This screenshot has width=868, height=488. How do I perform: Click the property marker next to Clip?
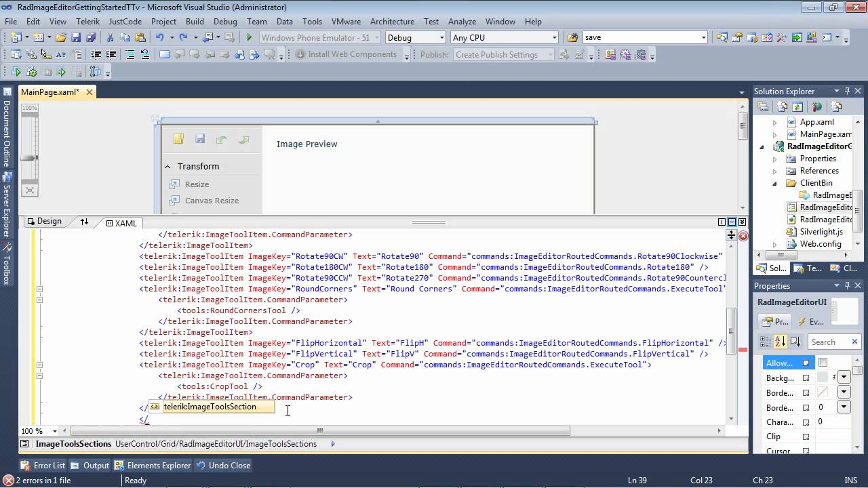point(806,437)
